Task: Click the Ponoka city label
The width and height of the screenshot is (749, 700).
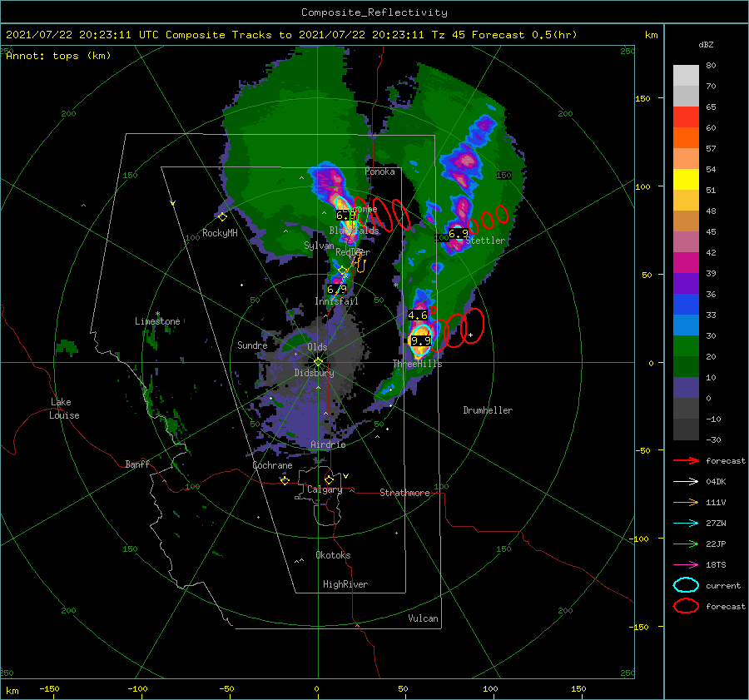Action: 379,171
